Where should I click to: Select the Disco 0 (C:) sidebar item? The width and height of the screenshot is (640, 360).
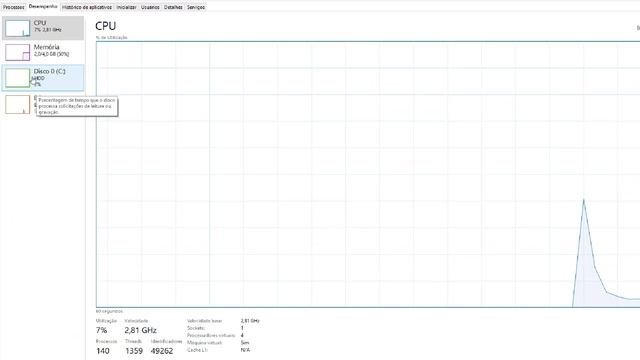(43, 77)
